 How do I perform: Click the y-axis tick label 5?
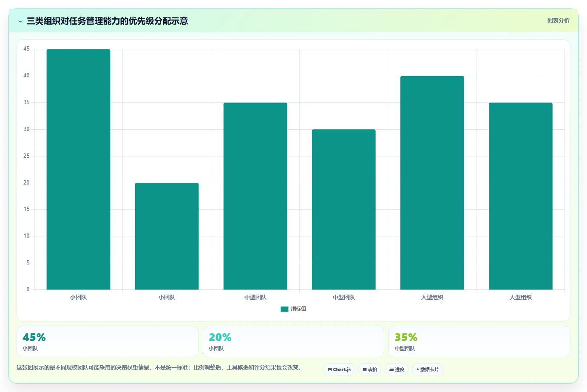click(28, 263)
